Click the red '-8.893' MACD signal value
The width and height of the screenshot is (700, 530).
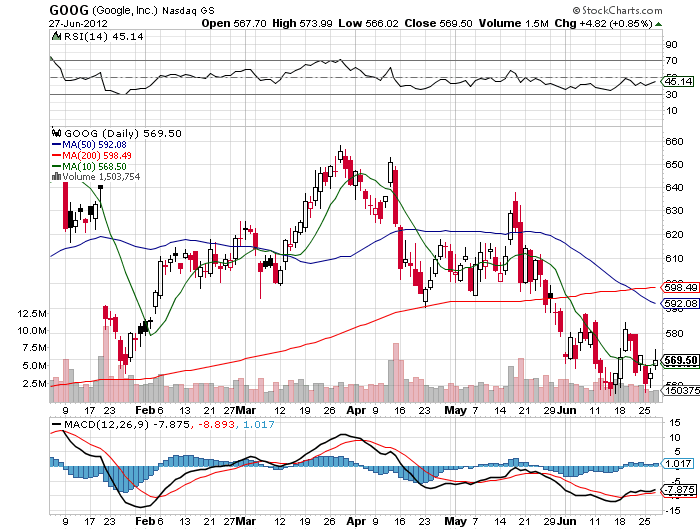click(216, 424)
